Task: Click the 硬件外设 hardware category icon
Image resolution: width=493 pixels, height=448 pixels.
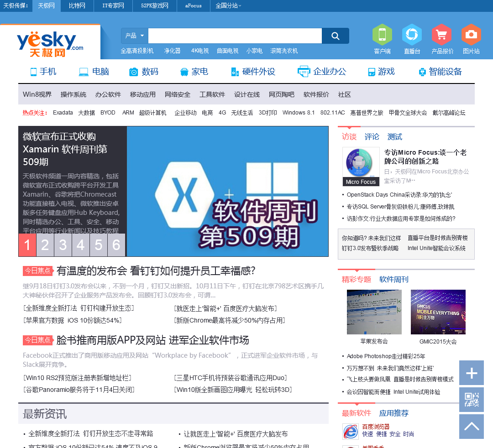Action: (x=235, y=72)
